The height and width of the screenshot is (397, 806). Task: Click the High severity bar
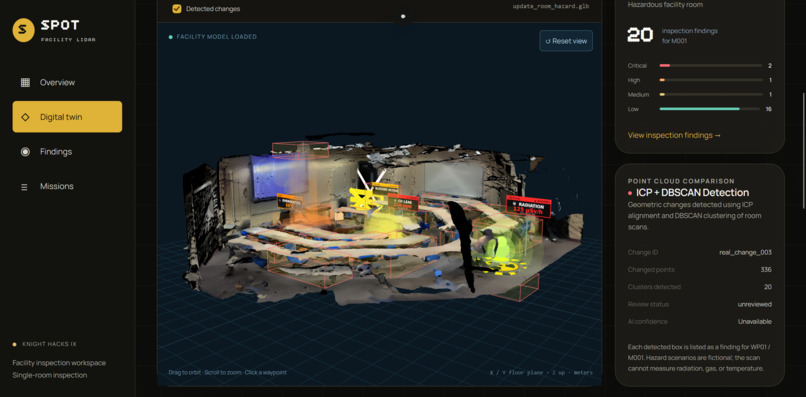pos(710,80)
